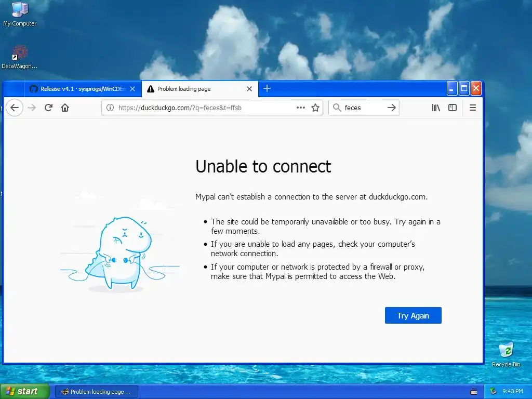Open the Library bookshelf icon
Image resolution: width=532 pixels, height=399 pixels.
[x=436, y=108]
